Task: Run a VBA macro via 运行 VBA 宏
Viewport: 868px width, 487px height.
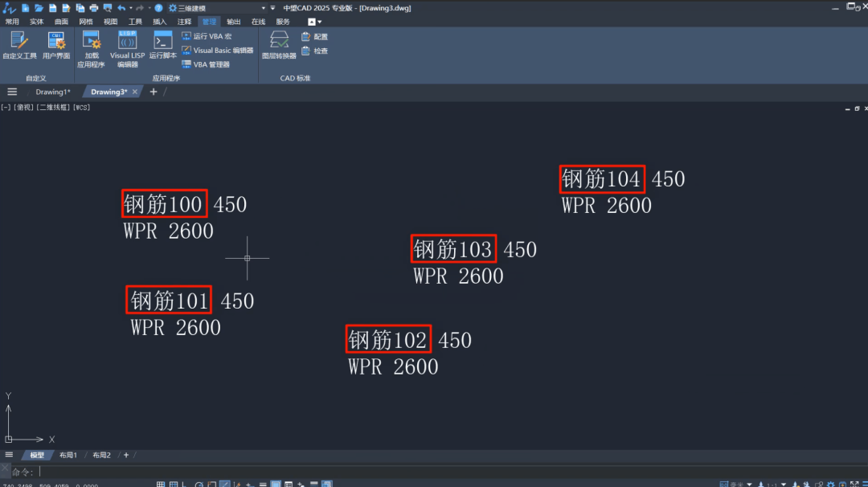Action: click(x=207, y=36)
